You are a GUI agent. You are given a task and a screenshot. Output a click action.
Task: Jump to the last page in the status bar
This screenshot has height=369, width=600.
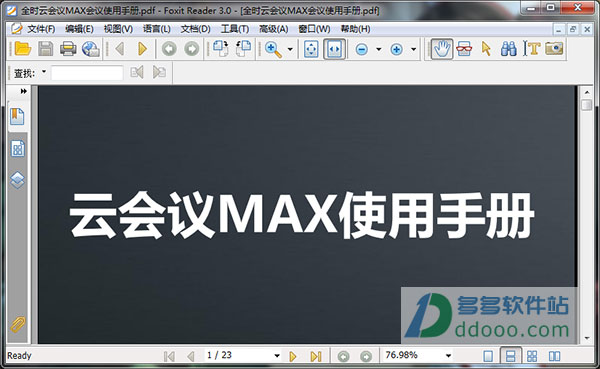[316, 356]
